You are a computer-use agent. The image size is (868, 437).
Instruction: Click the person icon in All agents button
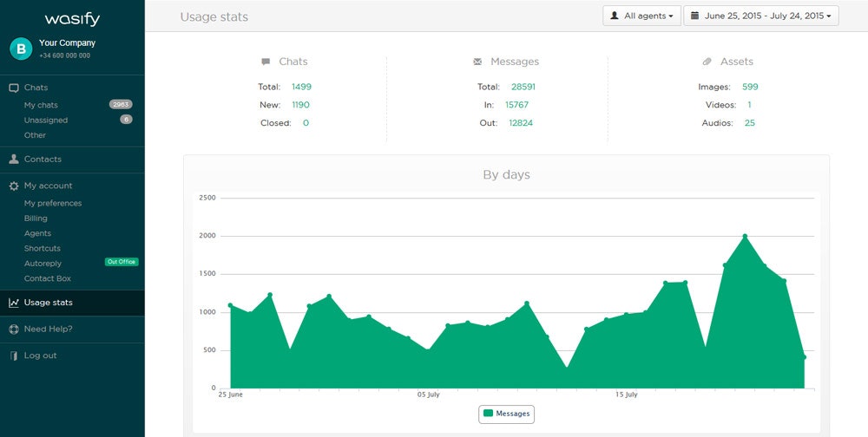614,16
